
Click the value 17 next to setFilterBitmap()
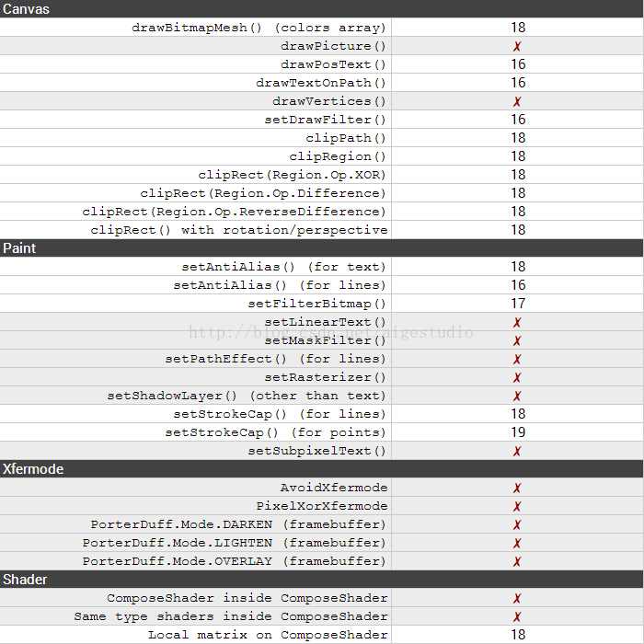(x=518, y=304)
